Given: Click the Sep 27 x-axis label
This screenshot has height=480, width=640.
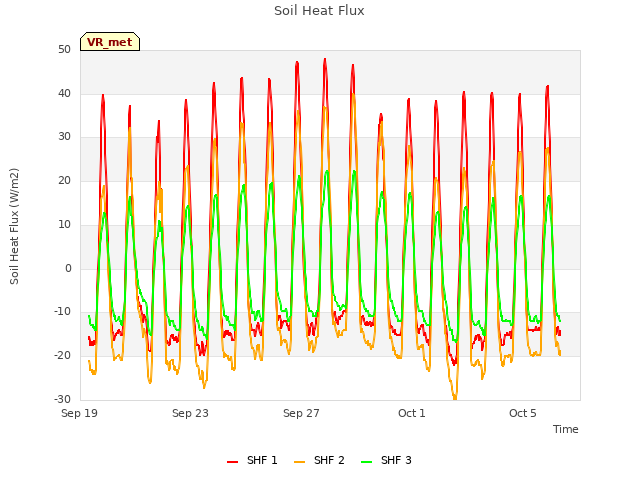Looking at the screenshot, I should (301, 413).
